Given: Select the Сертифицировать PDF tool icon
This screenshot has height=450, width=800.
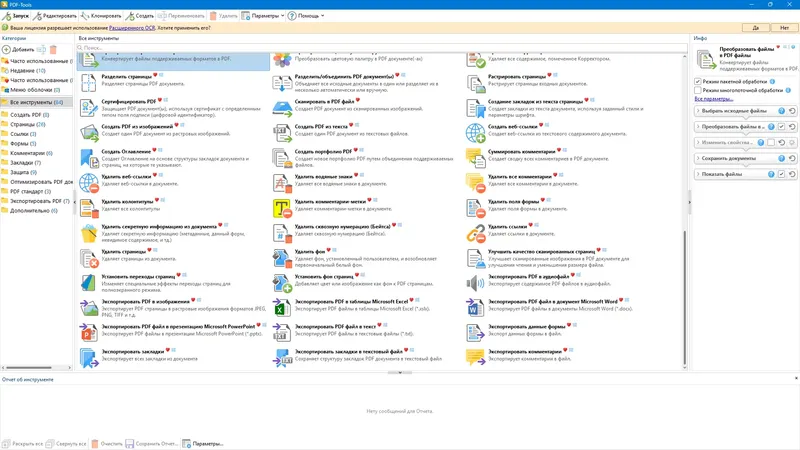Looking at the screenshot, I should pos(89,108).
